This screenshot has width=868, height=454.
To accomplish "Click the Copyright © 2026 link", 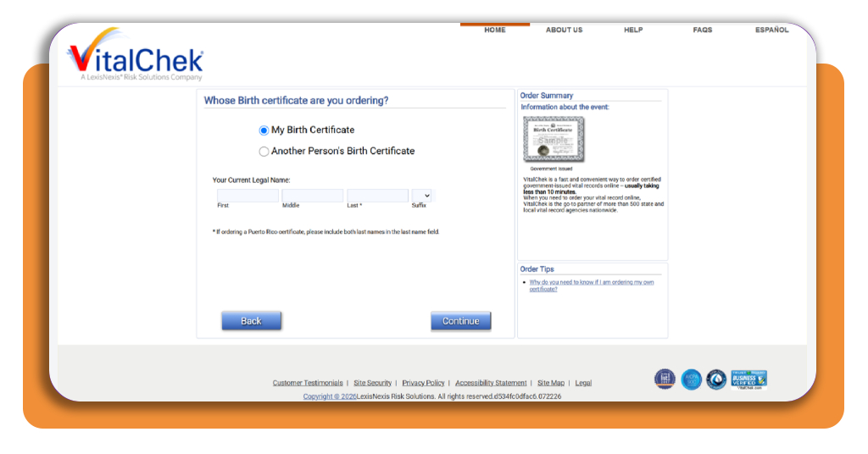I will coord(330,396).
